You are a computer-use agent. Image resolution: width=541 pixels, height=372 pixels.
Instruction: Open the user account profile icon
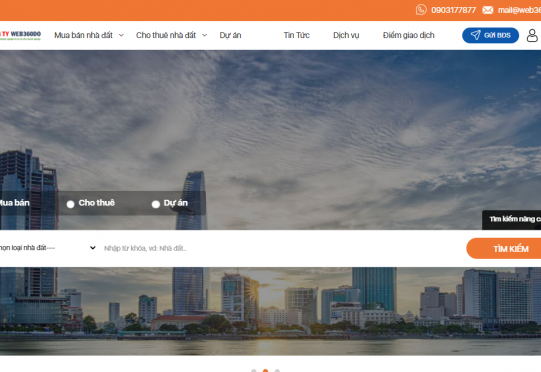532,35
